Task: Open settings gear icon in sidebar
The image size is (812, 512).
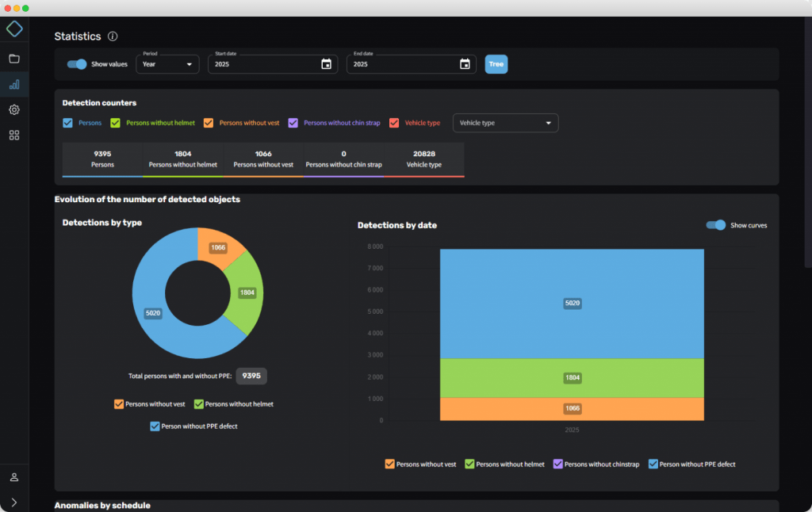Action: pos(14,110)
